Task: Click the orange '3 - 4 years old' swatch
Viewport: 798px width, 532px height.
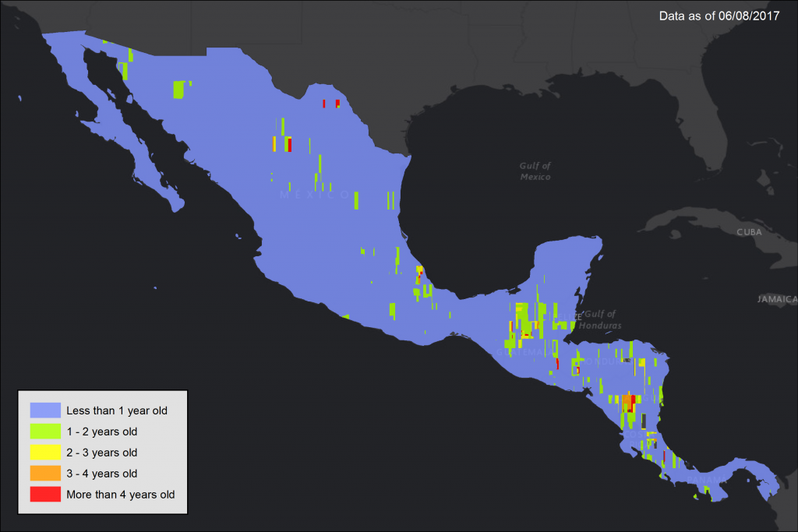Action: tap(45, 473)
